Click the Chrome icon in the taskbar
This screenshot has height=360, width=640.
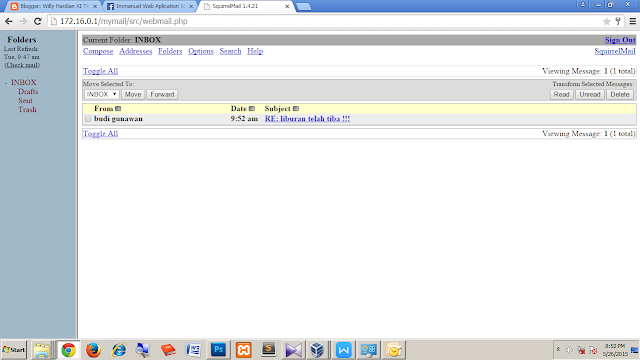68,350
